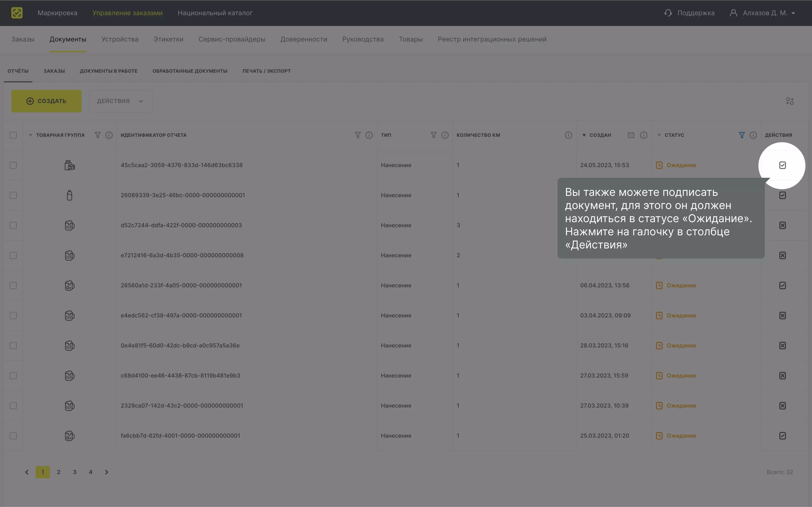This screenshot has width=812, height=507.
Task: Click milk product group icon in first row
Action: (x=69, y=165)
